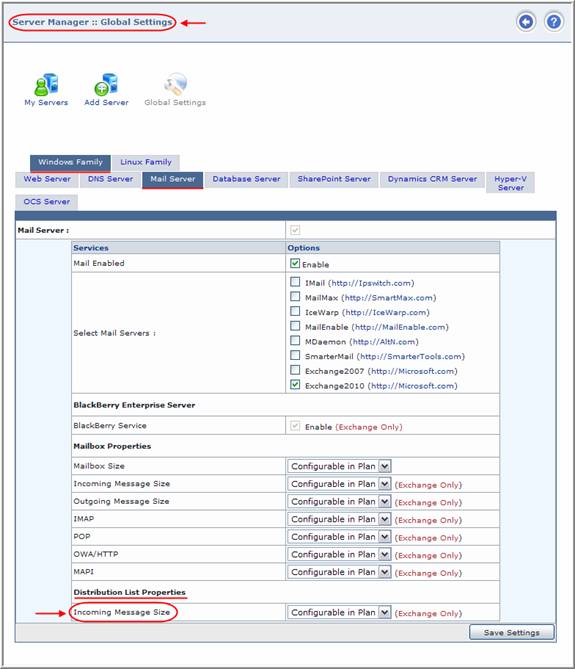The image size is (575, 669).
Task: Open the Global Settings icon
Action: click(175, 84)
